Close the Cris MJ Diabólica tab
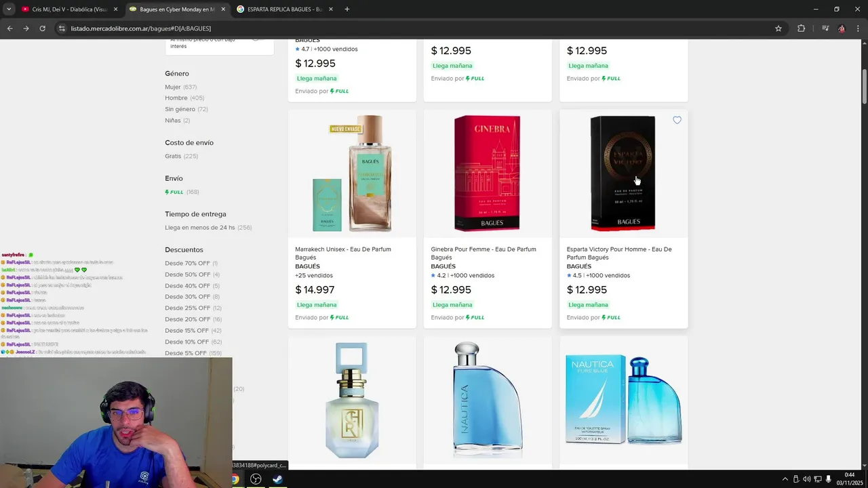Image resolution: width=868 pixels, height=488 pixels. 115,9
